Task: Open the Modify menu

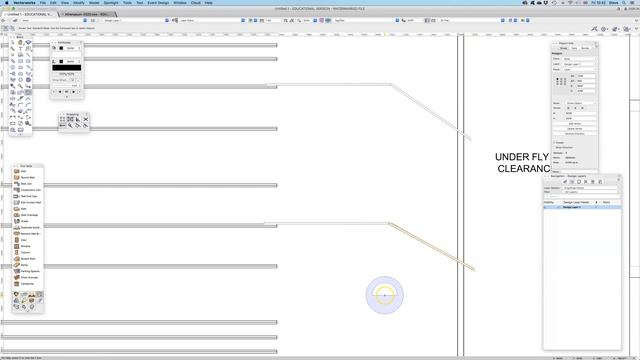Action: 79,2
